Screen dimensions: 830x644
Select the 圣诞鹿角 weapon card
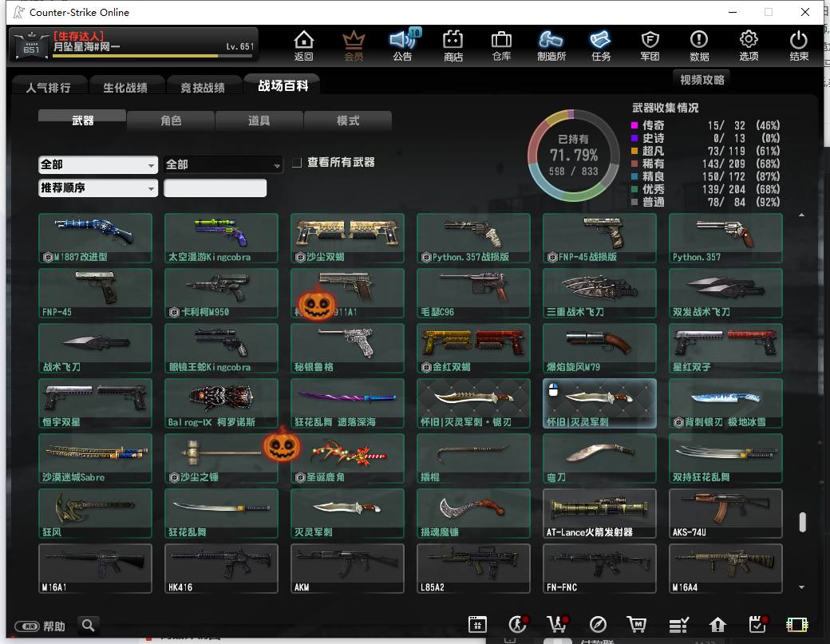click(x=347, y=458)
